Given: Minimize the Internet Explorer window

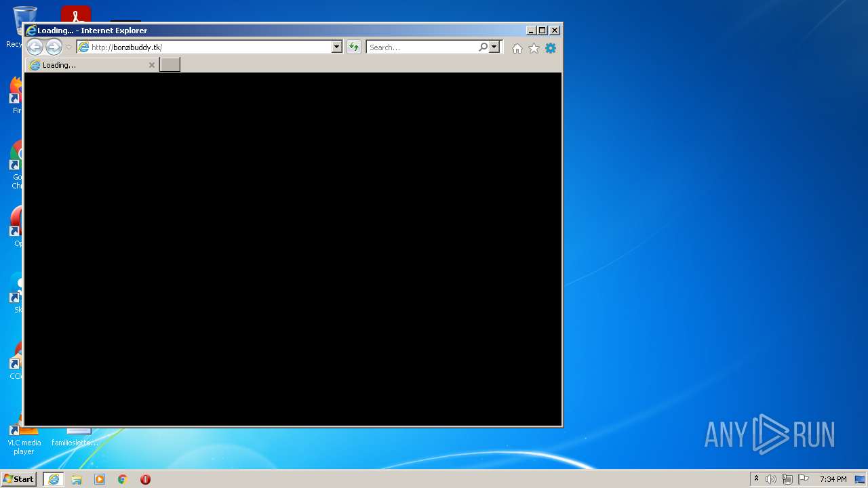Looking at the screenshot, I should [x=531, y=30].
